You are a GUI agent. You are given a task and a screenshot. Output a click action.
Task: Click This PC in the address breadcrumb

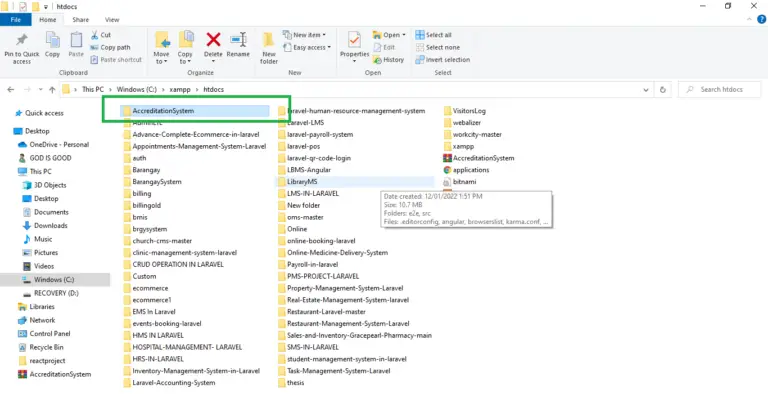click(93, 90)
